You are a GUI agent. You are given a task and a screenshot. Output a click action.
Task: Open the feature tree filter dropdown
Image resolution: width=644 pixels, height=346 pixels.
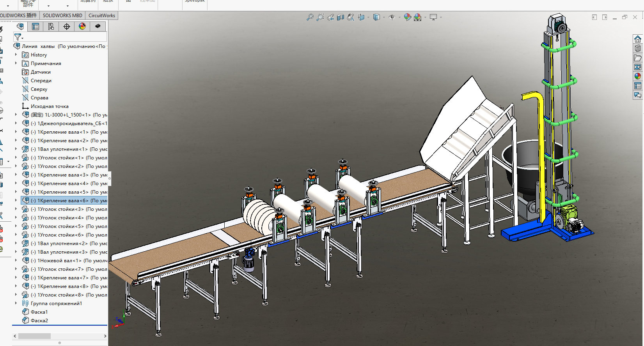19,37
